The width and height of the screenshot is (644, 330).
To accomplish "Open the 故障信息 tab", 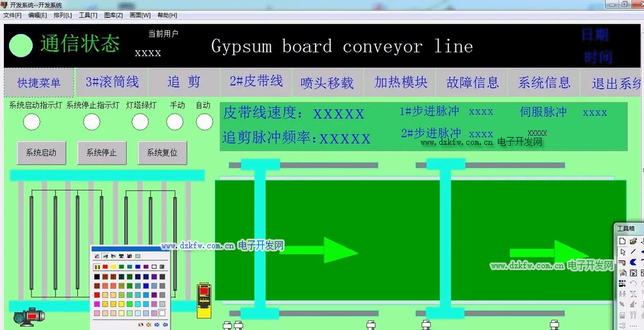I will (473, 82).
